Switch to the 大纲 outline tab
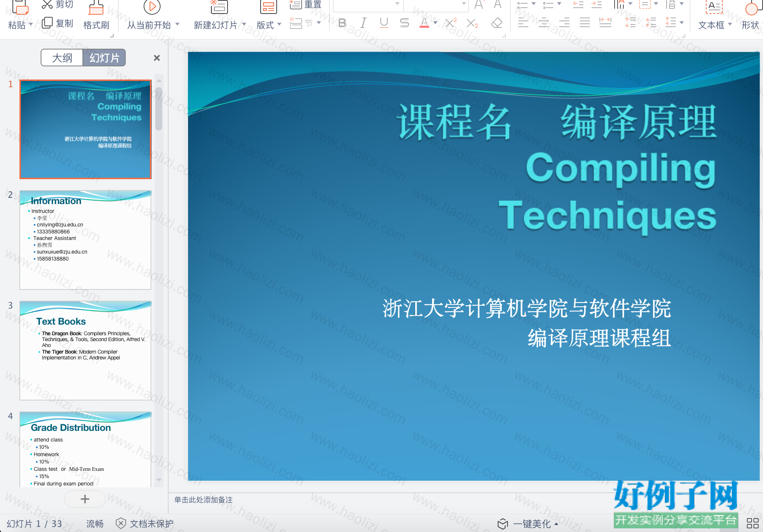The image size is (763, 532). [x=62, y=58]
